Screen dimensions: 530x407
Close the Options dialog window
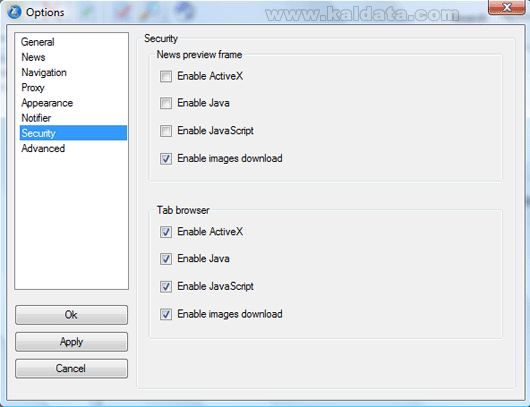pyautogui.click(x=506, y=7)
